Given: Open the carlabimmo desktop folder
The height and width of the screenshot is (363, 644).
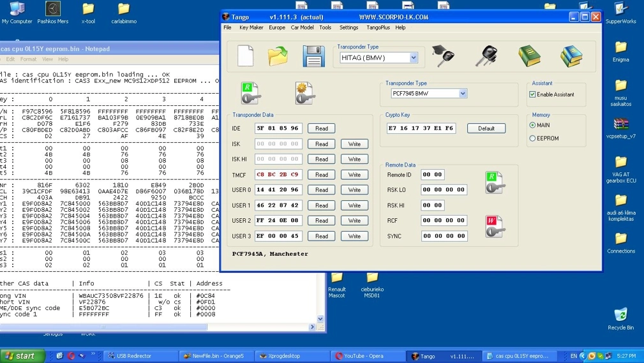Looking at the screenshot, I should coord(124,13).
